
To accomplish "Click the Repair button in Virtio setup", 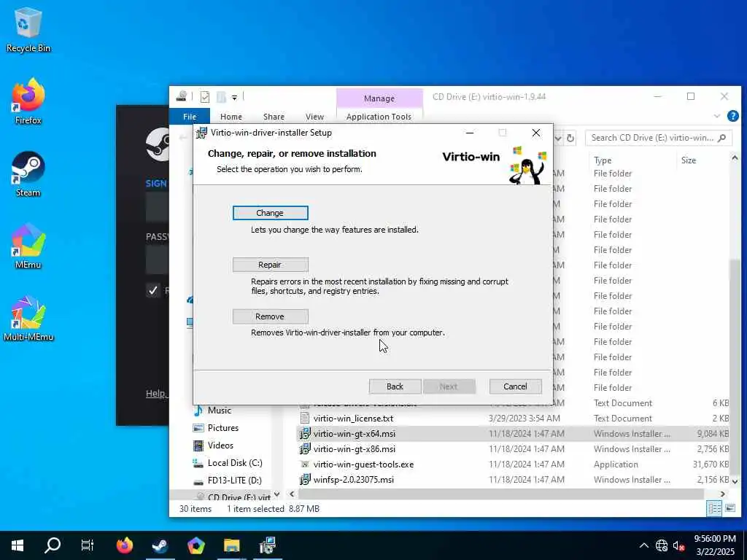I will point(270,265).
